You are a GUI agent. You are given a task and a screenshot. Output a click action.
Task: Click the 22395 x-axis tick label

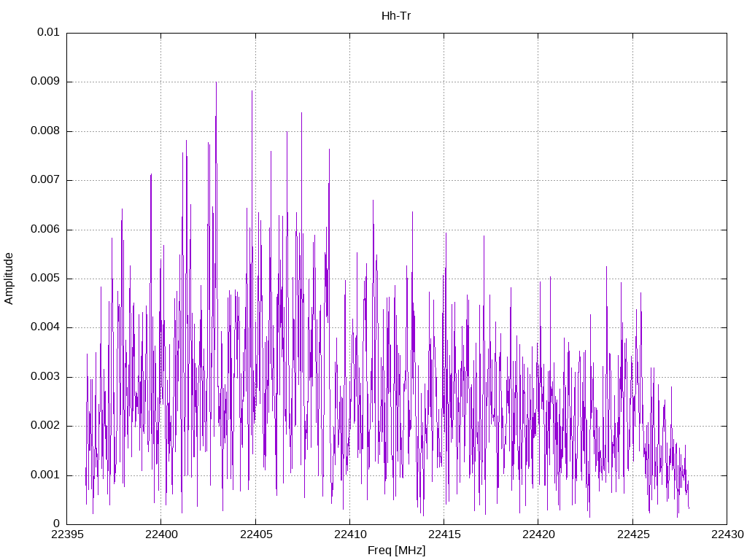(66, 534)
